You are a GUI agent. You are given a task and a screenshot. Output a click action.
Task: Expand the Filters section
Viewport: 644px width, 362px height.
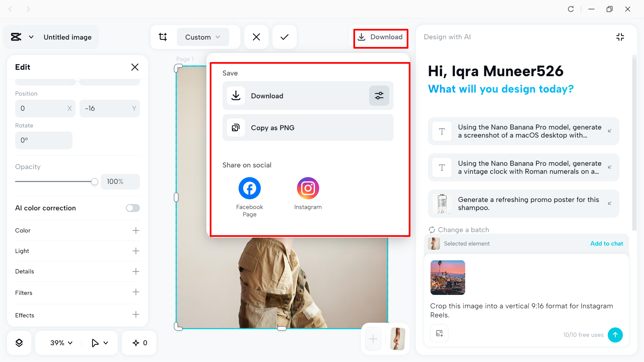[x=136, y=292]
